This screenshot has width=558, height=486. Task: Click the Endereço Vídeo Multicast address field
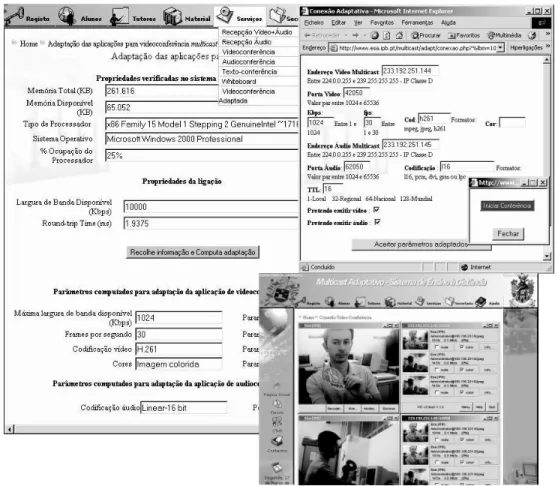[x=410, y=71]
